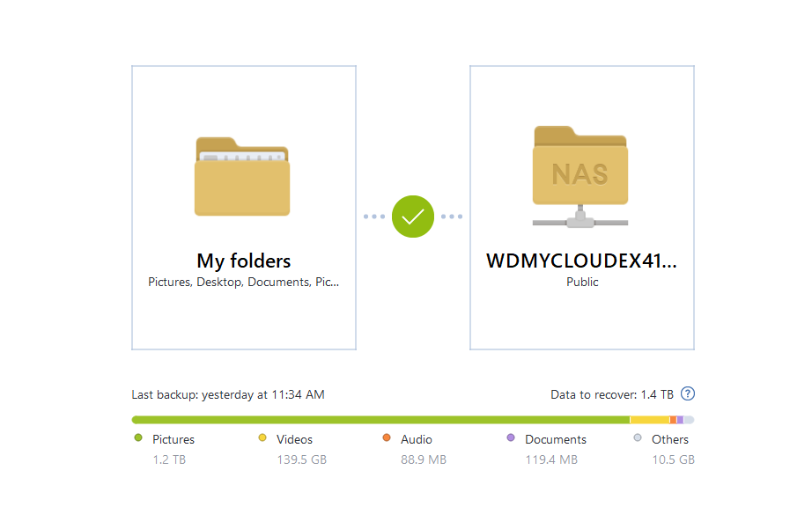The height and width of the screenshot is (529, 812).
Task: Click the Others 10.5 GB size value
Action: 673,459
